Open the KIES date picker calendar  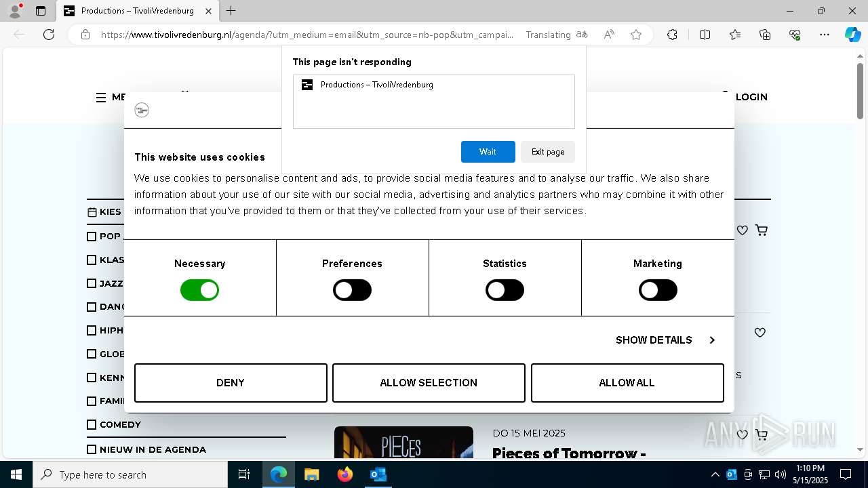(x=92, y=212)
